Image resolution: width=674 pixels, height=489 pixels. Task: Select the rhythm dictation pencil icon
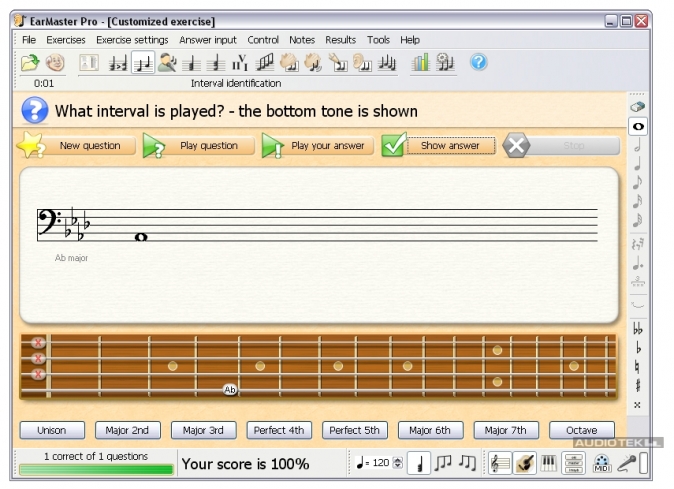coord(338,63)
